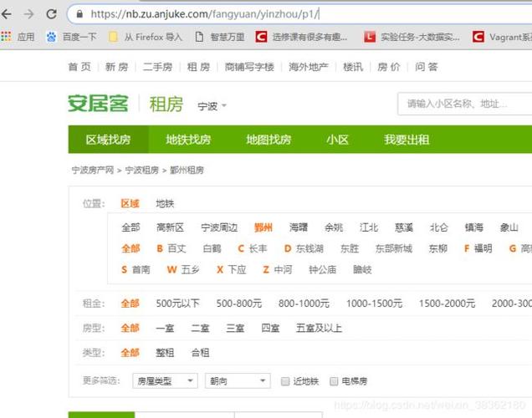
Task: Switch to the 地铁找房 tab
Action: (x=188, y=140)
